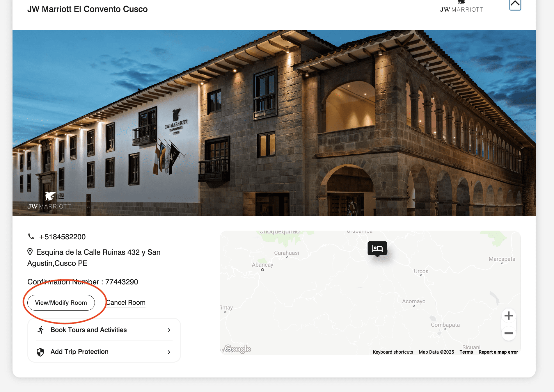The width and height of the screenshot is (554, 392).
Task: Open the map Terms link
Action: coord(466,352)
